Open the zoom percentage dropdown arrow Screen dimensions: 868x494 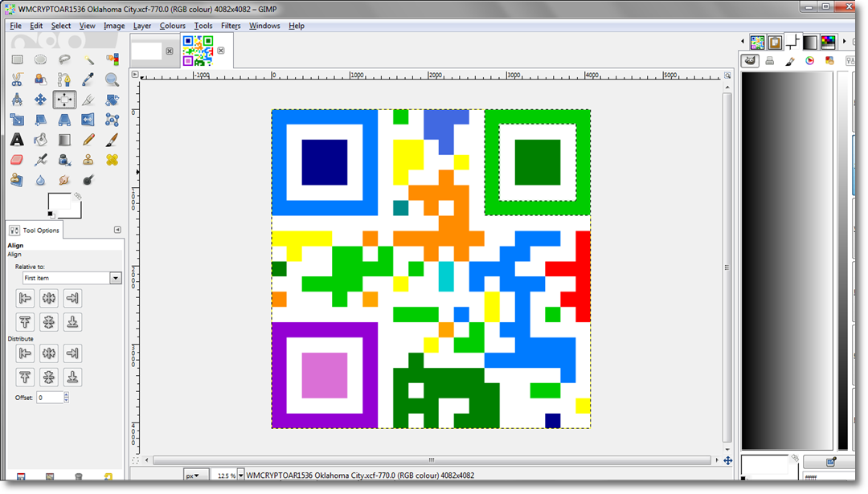click(241, 476)
